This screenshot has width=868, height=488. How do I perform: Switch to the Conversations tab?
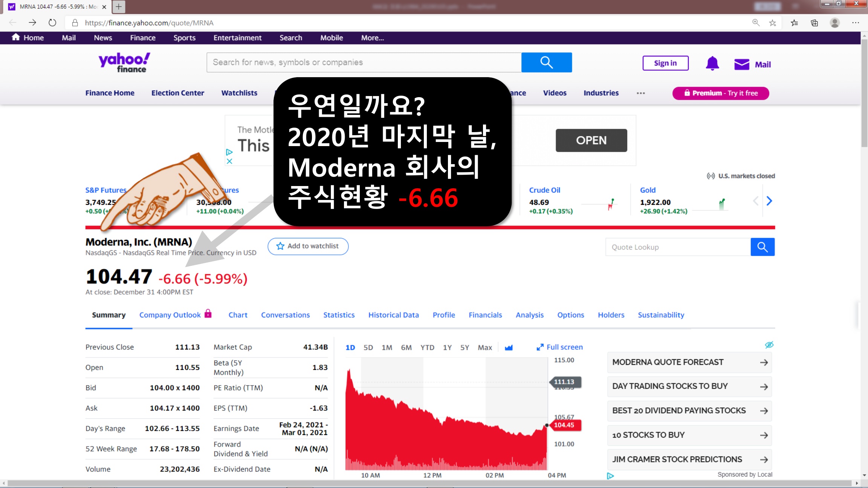coord(285,315)
